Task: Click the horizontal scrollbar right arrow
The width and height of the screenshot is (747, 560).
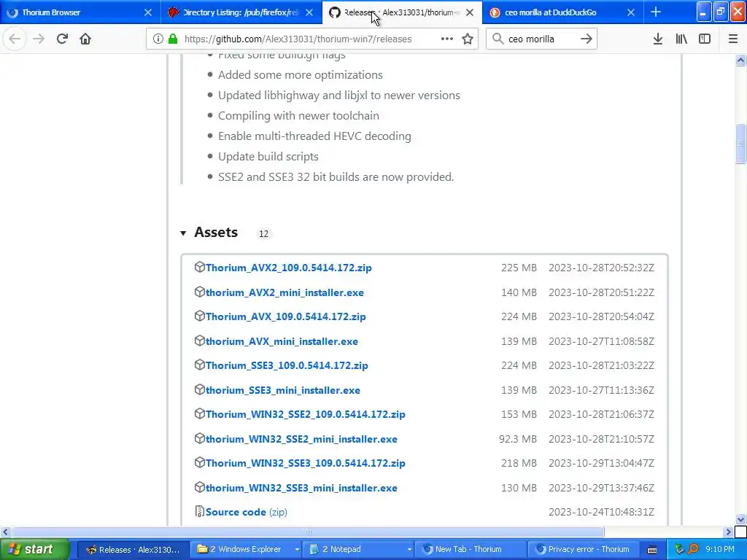Action: pos(727,532)
